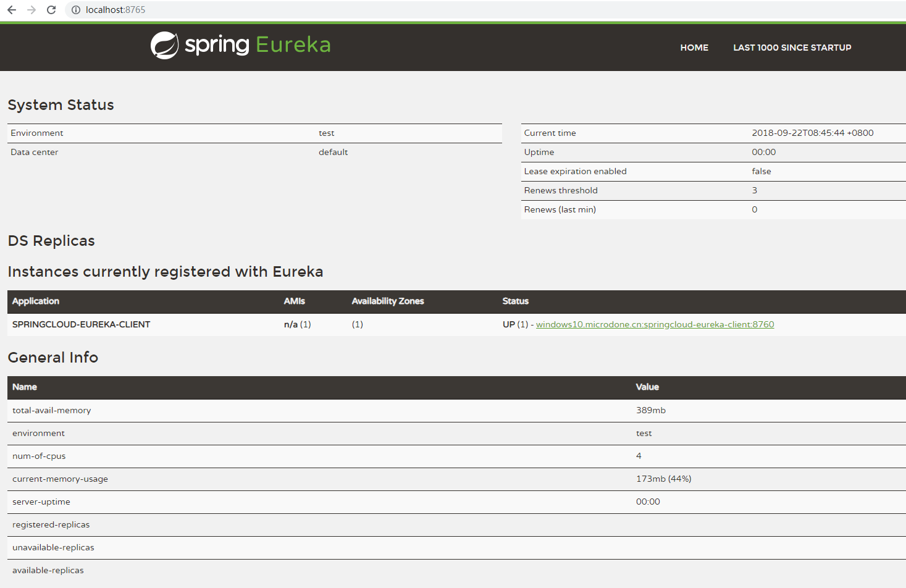This screenshot has width=906, height=588.
Task: Click the DS Replicas heading
Action: point(51,241)
